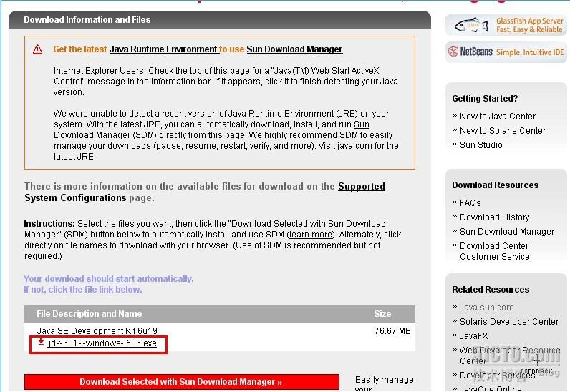570x392 pixels.
Task: Open the NetBeans Simple, Intuitive IDE banner
Action: pos(506,52)
